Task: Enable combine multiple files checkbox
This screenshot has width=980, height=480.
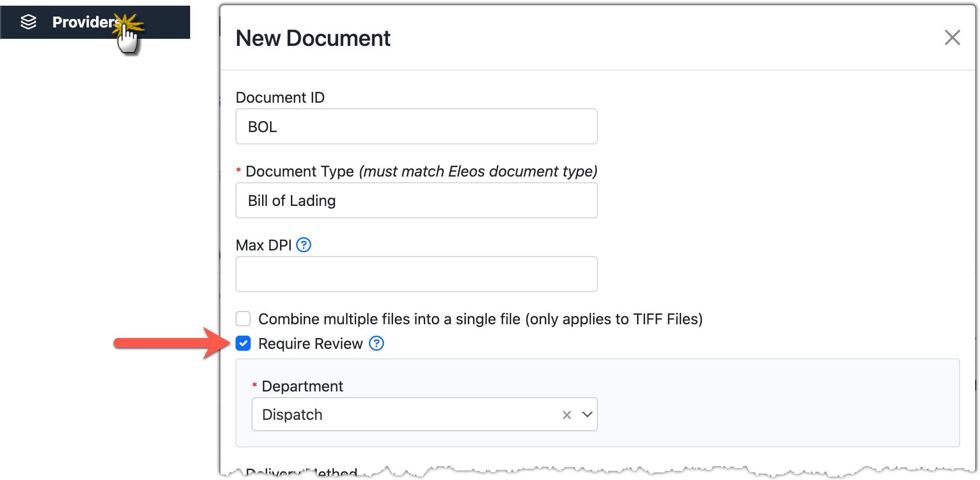Action: pyautogui.click(x=243, y=319)
